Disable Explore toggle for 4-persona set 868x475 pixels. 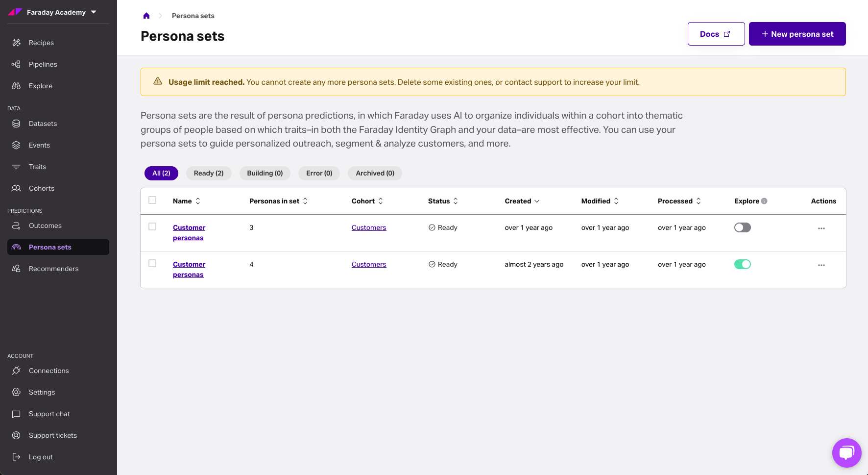click(742, 264)
